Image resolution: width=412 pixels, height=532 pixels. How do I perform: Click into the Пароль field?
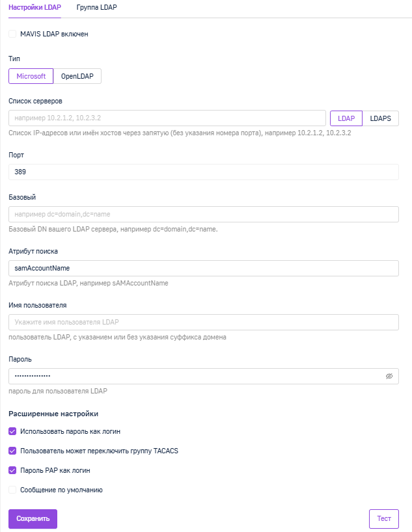pyautogui.click(x=197, y=377)
